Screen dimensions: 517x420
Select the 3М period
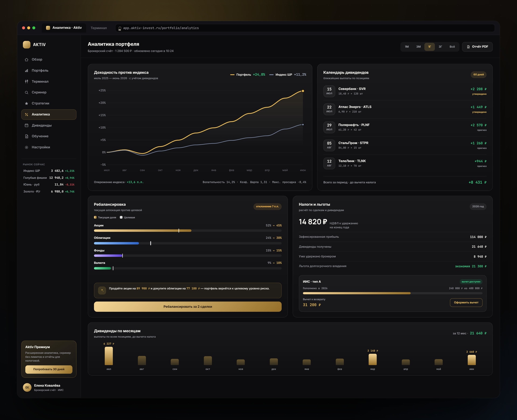pyautogui.click(x=418, y=47)
